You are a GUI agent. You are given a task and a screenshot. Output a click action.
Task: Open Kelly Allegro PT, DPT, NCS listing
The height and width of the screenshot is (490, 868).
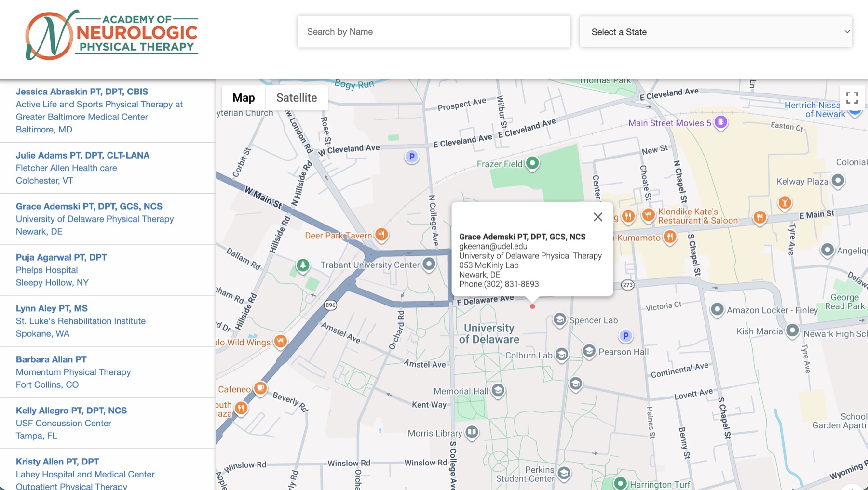(x=108, y=424)
